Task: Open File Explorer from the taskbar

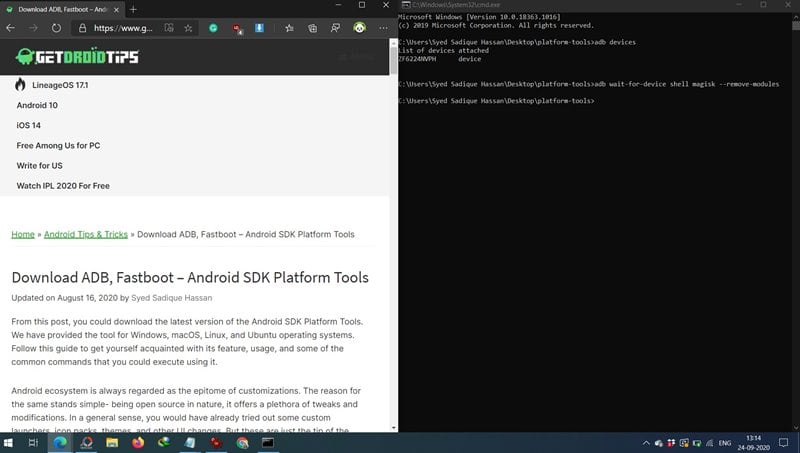Action: pyautogui.click(x=112, y=443)
